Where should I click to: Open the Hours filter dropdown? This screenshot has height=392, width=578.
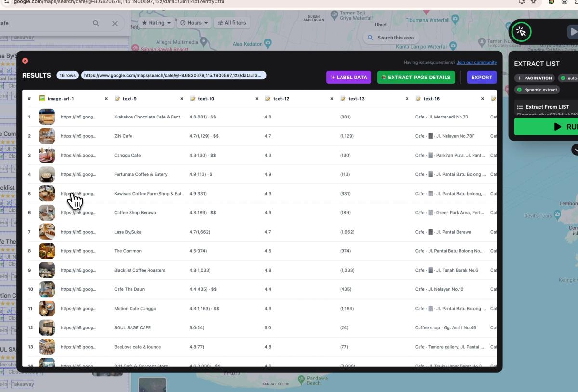pos(194,23)
